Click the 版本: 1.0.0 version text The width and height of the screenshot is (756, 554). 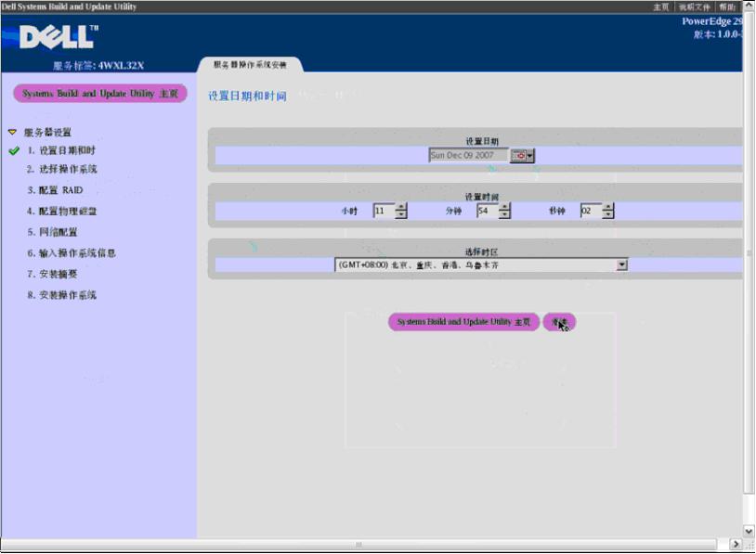pos(718,34)
